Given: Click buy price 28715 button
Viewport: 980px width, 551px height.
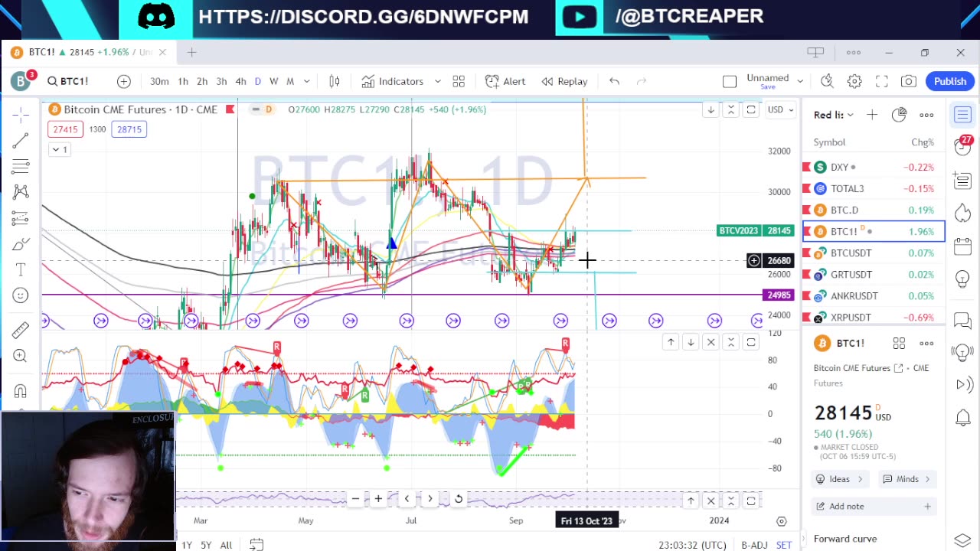Looking at the screenshot, I should click(129, 129).
